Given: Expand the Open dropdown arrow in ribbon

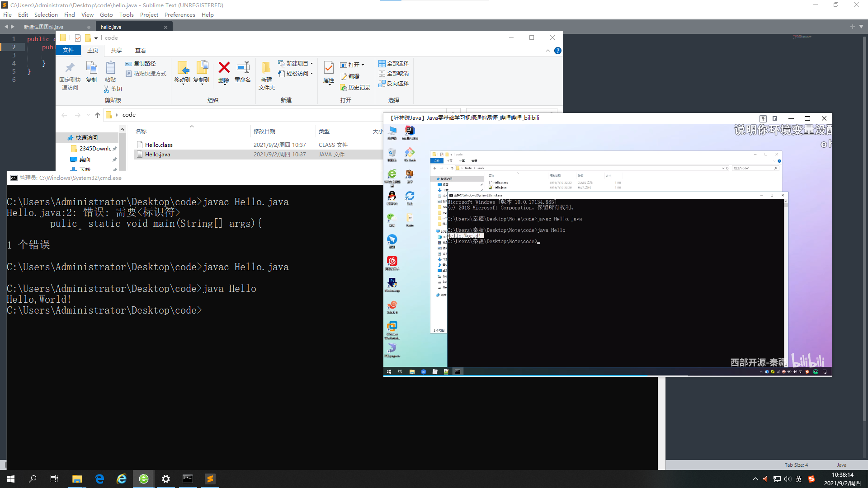Looking at the screenshot, I should 363,65.
